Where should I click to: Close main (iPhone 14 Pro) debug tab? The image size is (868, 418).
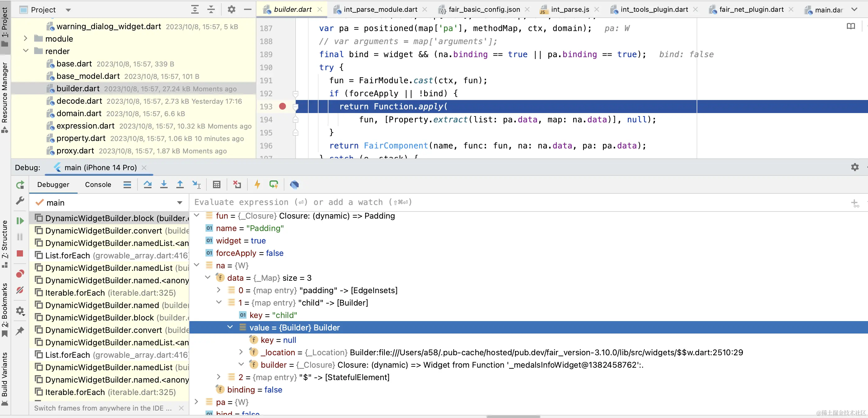point(144,167)
